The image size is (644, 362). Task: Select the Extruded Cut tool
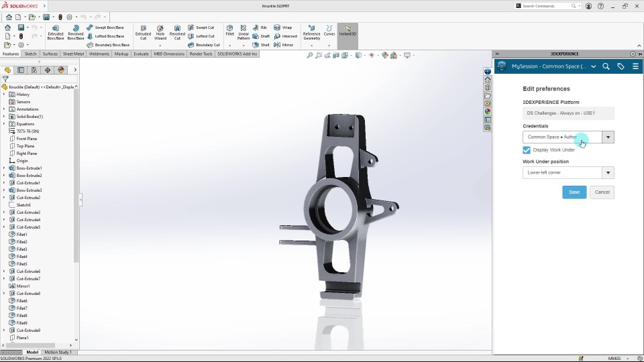(x=143, y=32)
